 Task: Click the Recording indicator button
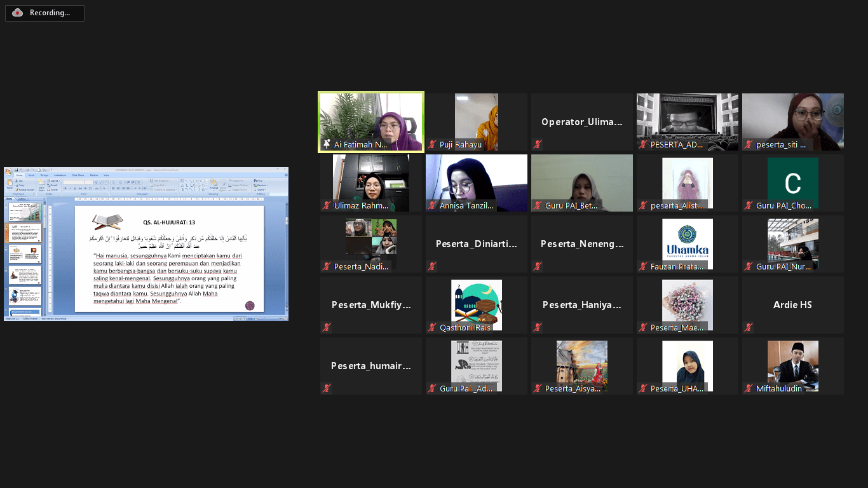point(44,13)
